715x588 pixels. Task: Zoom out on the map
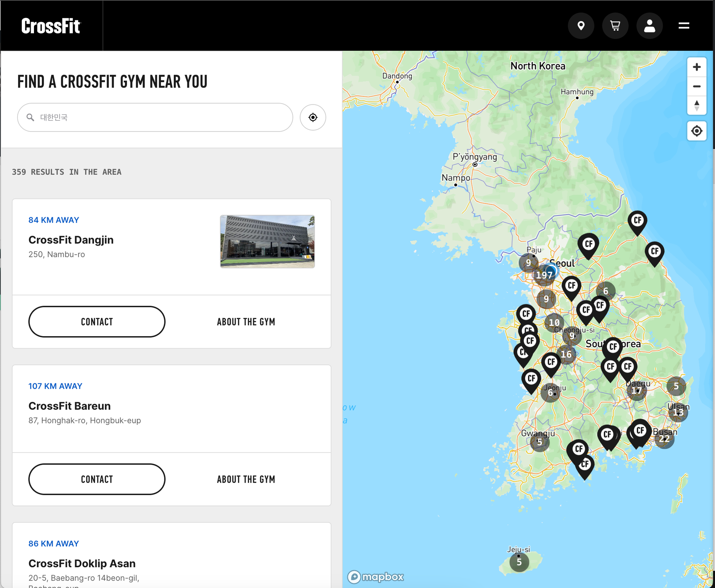tap(697, 86)
